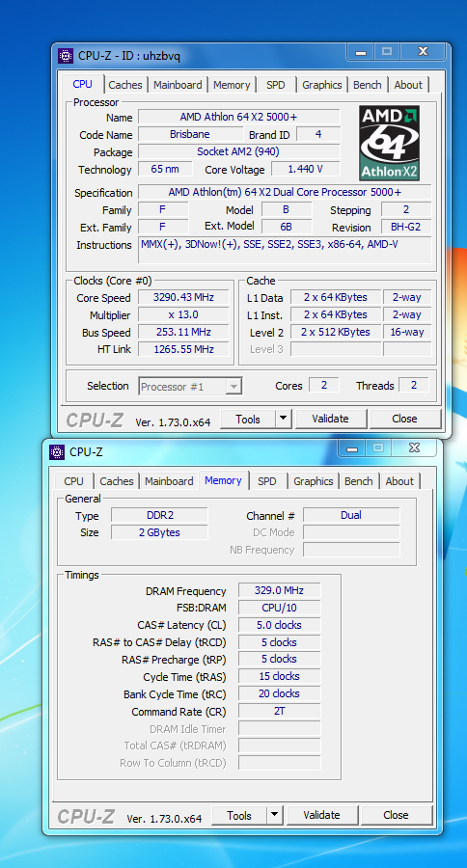Click the Core Speed value 3290.43 MHz
467x868 pixels.
[x=183, y=297]
